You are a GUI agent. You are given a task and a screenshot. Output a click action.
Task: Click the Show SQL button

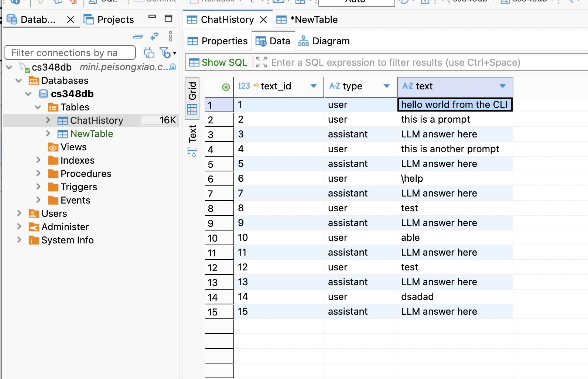coord(218,62)
